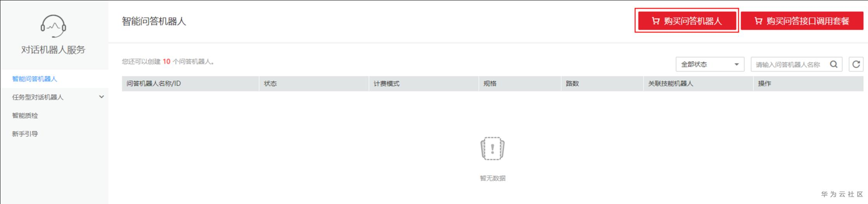This screenshot has height=204, width=868.
Task: Click the 计费模式 column header
Action: tap(387, 84)
